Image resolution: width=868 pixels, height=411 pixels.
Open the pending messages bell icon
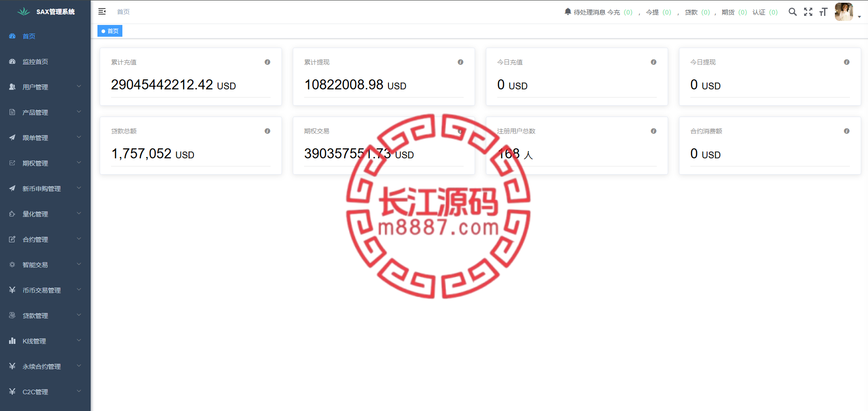point(567,11)
